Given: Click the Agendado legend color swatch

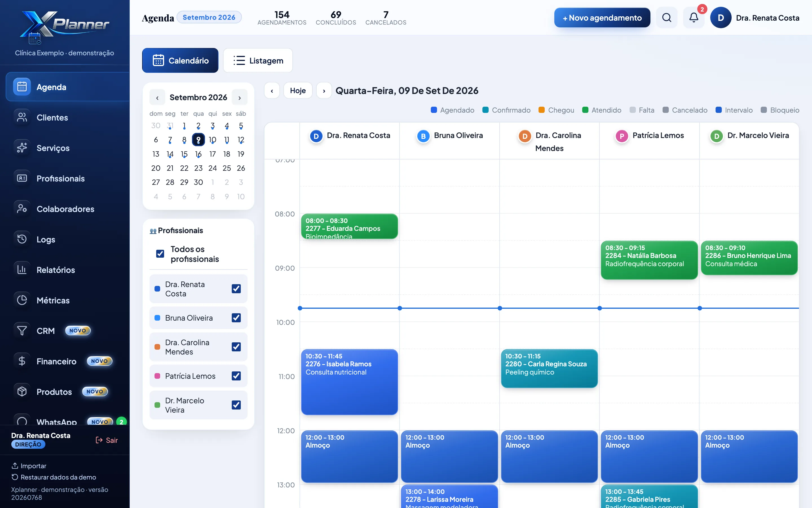Looking at the screenshot, I should pyautogui.click(x=434, y=110).
